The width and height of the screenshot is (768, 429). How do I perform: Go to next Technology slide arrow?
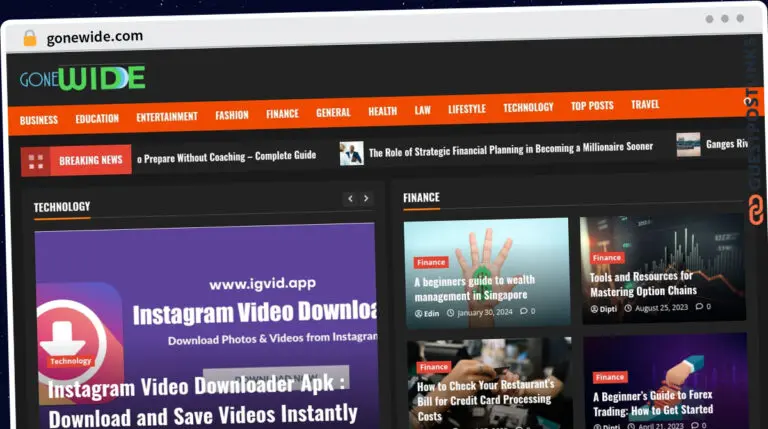click(366, 198)
